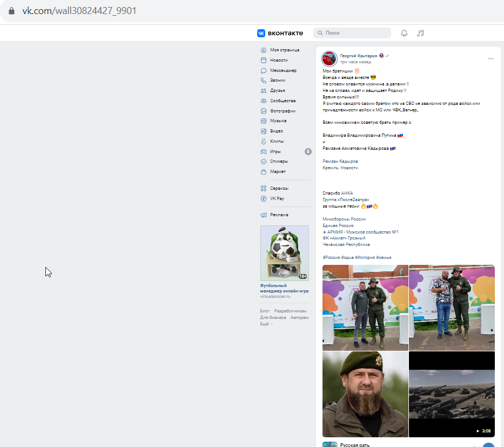
Task: Click the Сообщества groups icon
Action: tap(264, 101)
